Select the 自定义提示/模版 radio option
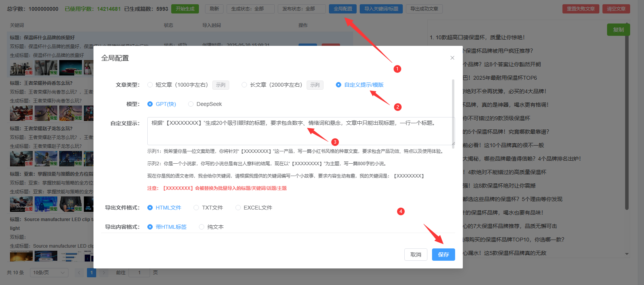 pos(339,85)
